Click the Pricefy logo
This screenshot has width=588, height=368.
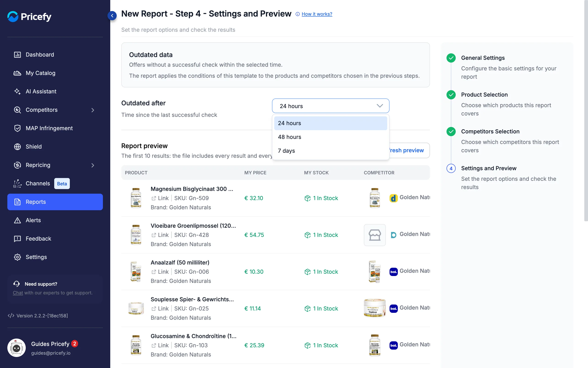[29, 17]
